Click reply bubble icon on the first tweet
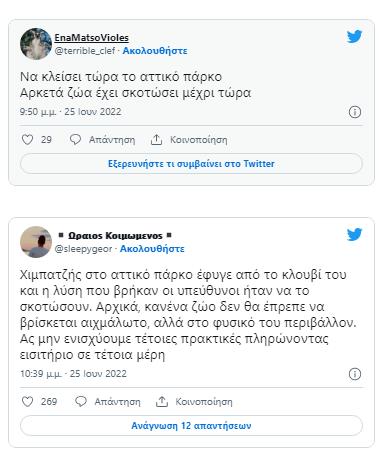Image resolution: width=379 pixels, height=455 pixels. click(75, 139)
